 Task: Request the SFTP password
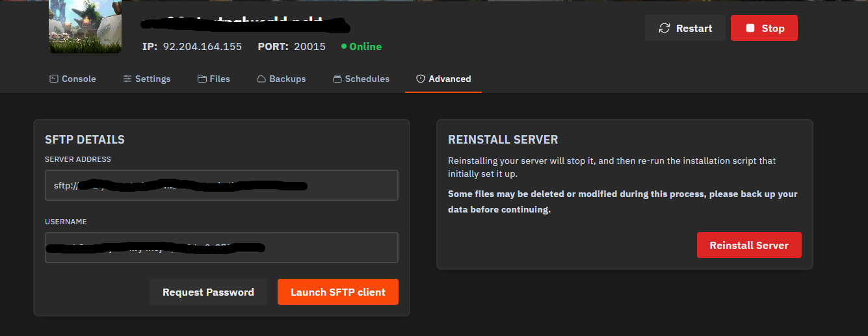[208, 292]
